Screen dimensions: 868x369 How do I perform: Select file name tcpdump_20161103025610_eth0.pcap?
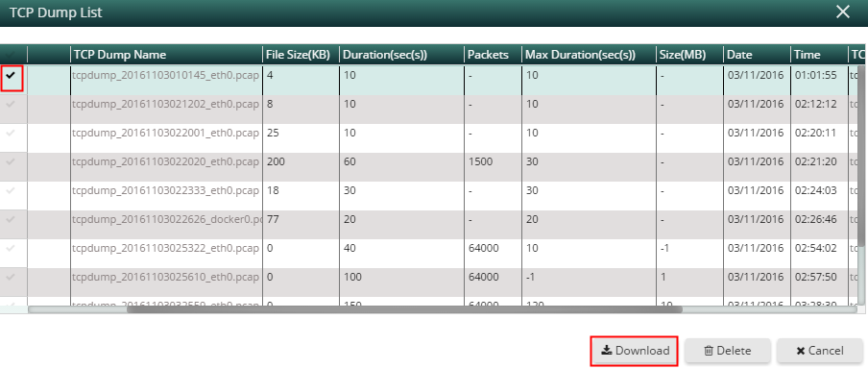tap(165, 277)
